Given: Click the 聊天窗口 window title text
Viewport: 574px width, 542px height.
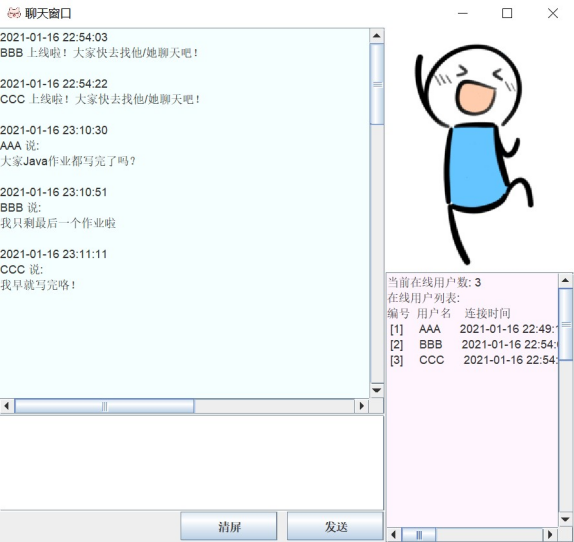Looking at the screenshot, I should click(x=48, y=14).
